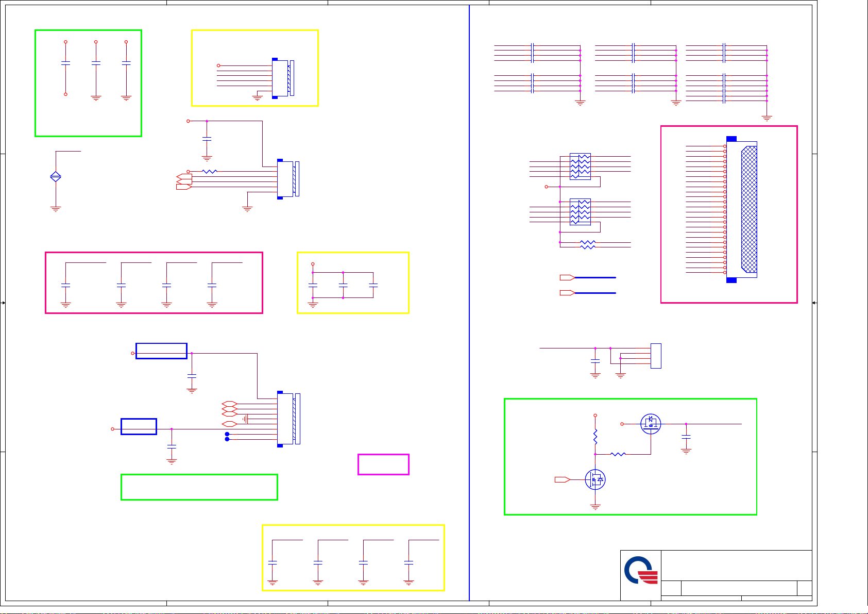Select the upper four-resistor network array
868x614 pixels.
(x=580, y=166)
